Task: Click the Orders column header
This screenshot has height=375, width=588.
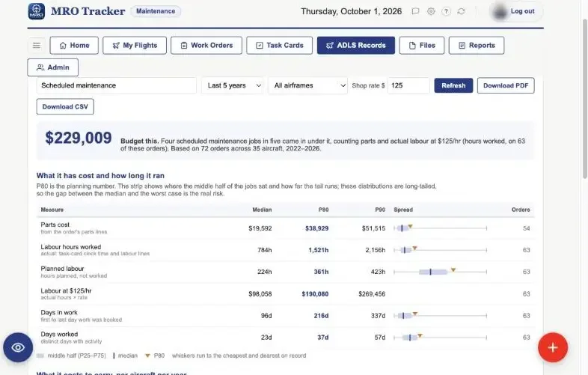Action: (x=521, y=210)
